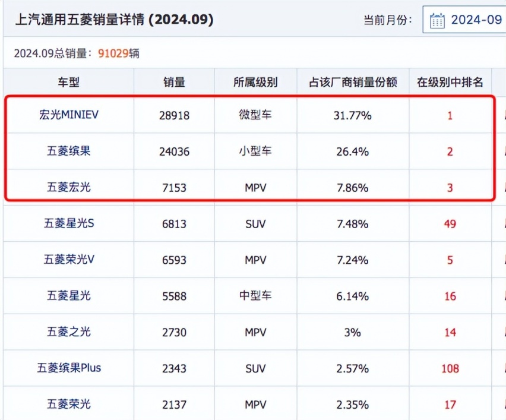Click the 微型车 category cell
This screenshot has width=506, height=420.
click(255, 115)
